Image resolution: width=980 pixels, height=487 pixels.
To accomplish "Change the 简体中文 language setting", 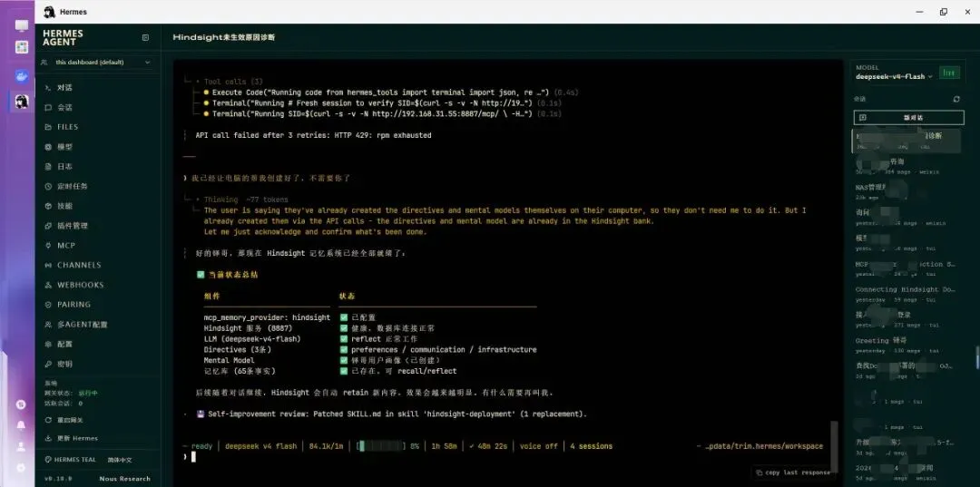I will click(120, 460).
